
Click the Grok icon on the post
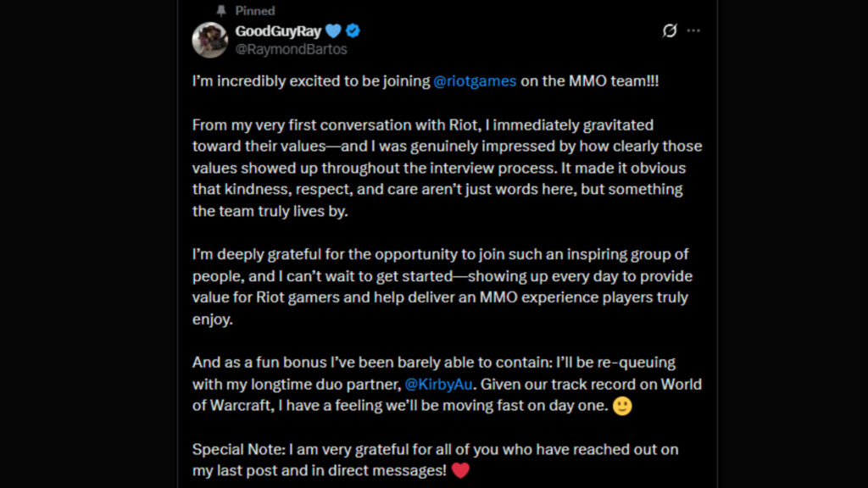(669, 30)
